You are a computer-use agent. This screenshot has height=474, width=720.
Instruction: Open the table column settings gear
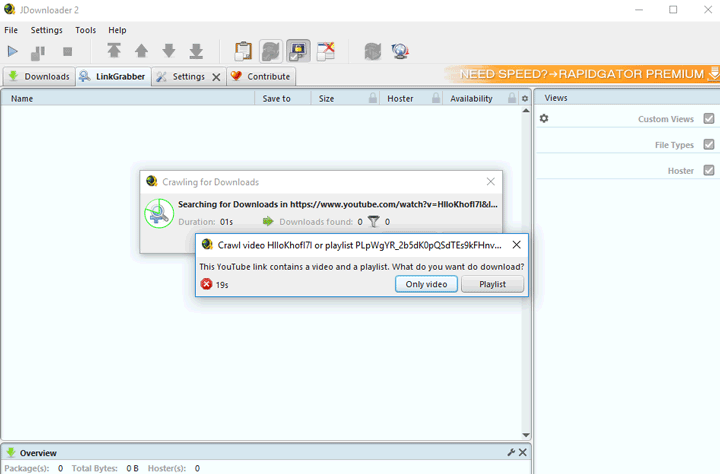tap(525, 98)
